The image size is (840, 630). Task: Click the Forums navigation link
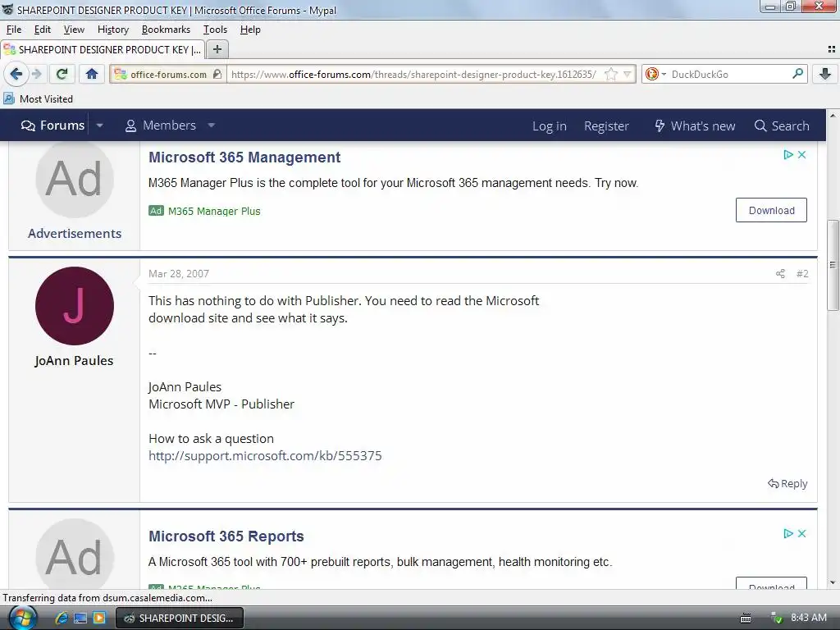[53, 126]
